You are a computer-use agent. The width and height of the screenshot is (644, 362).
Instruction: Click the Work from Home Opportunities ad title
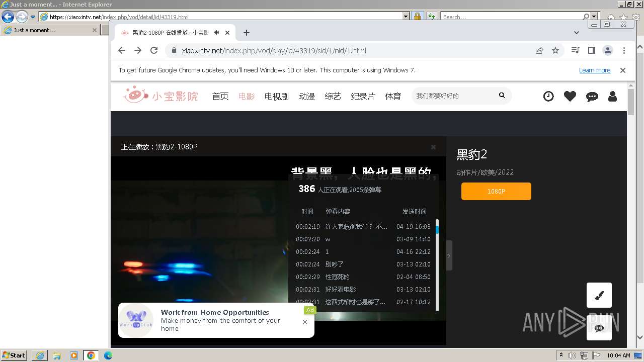coord(215,312)
